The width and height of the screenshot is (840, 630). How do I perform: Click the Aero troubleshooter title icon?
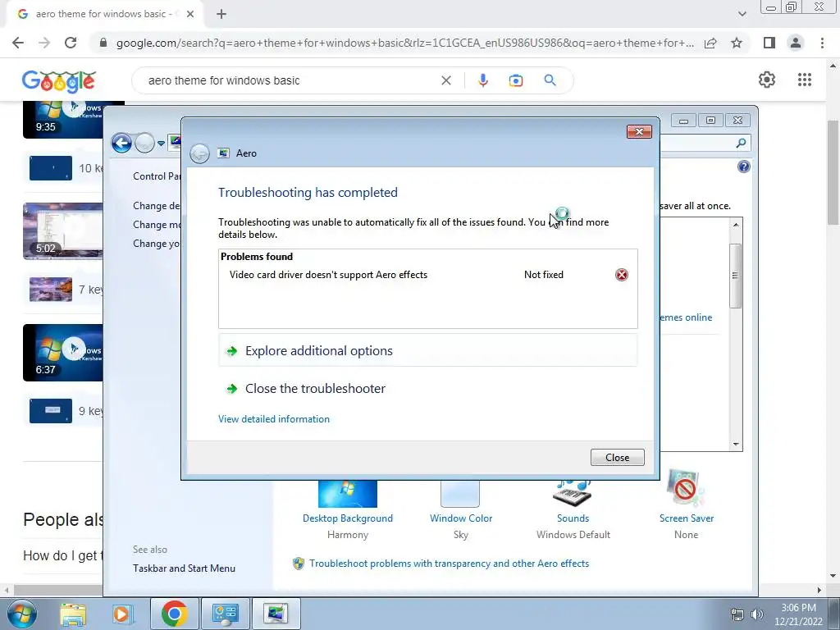pyautogui.click(x=223, y=153)
